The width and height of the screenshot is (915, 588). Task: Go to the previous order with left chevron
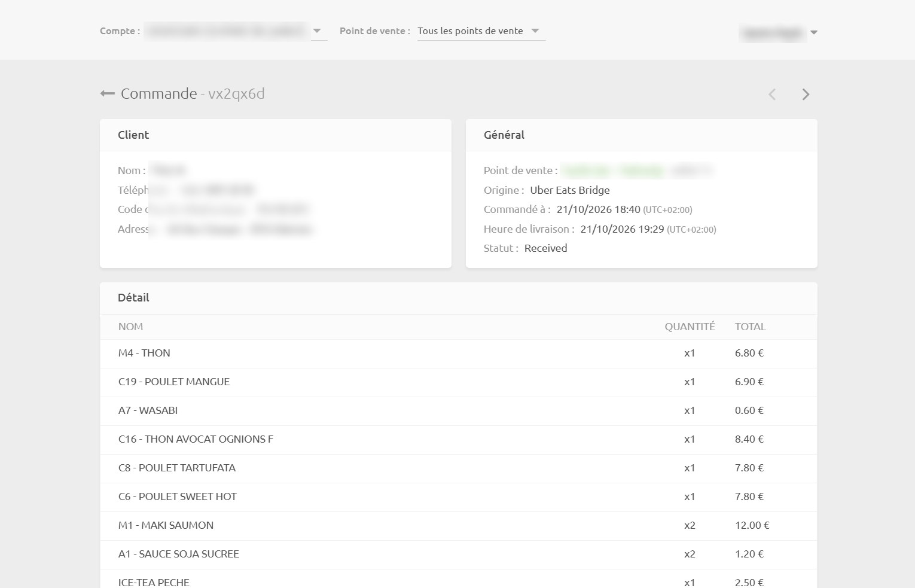(772, 94)
